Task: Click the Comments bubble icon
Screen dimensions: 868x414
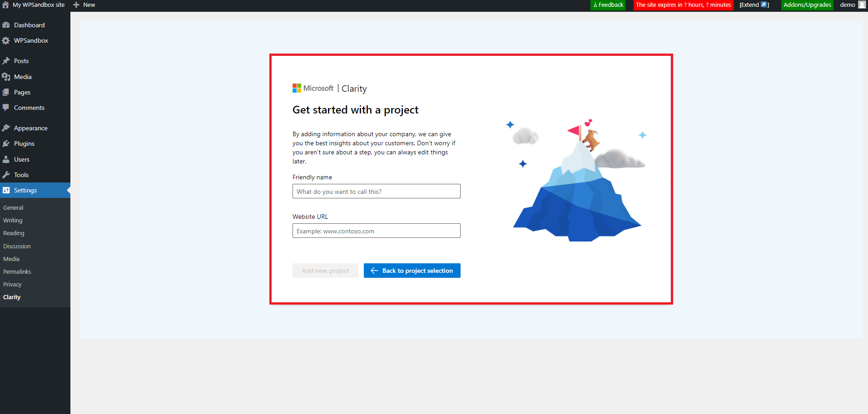Action: (6, 108)
